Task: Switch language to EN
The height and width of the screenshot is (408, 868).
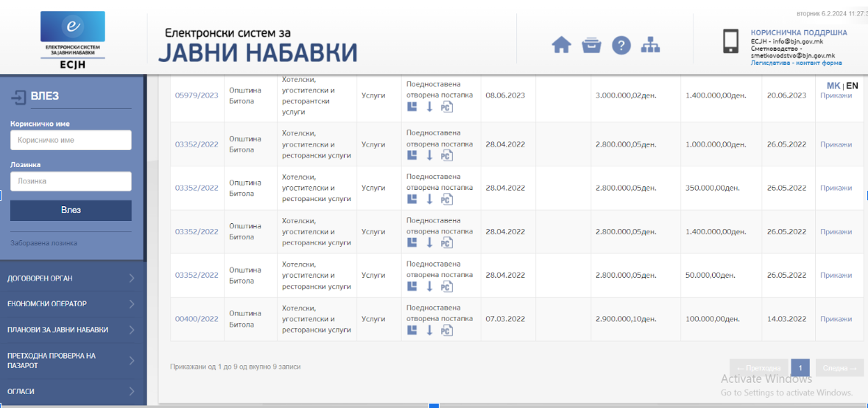Action: pyautogui.click(x=852, y=86)
